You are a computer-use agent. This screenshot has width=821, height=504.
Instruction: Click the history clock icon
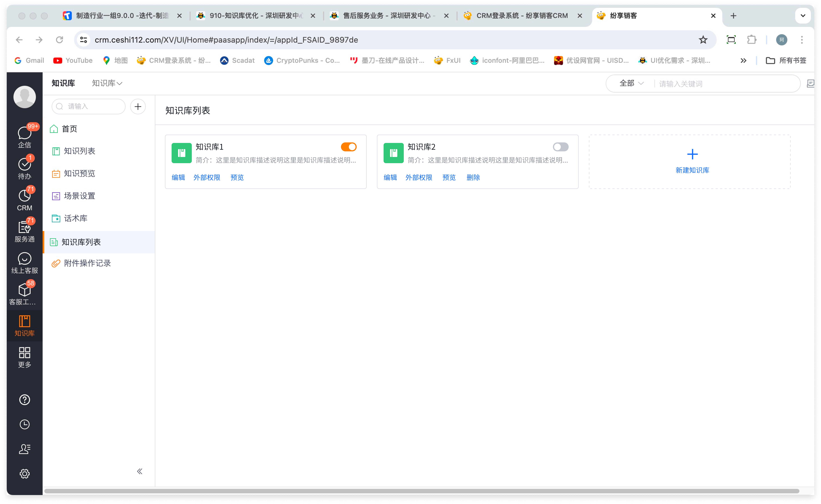pyautogui.click(x=24, y=424)
